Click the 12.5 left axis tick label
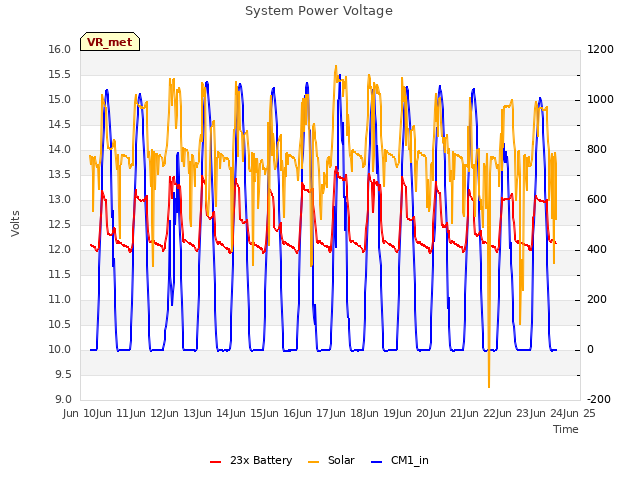 (x=60, y=224)
